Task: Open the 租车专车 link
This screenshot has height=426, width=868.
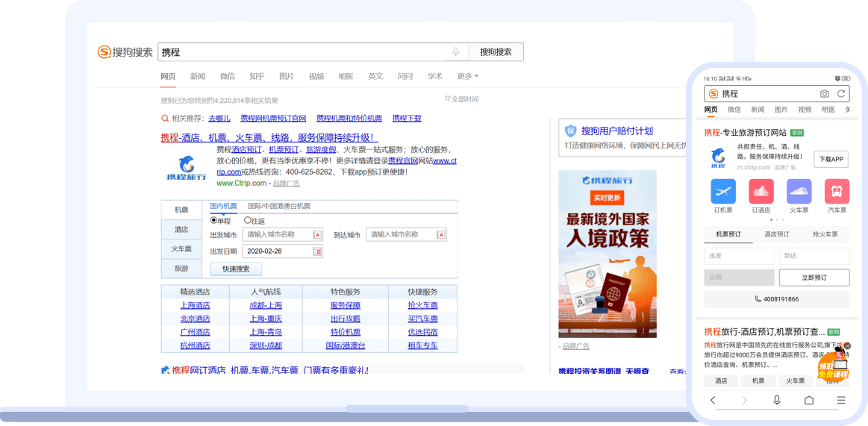Action: [423, 345]
